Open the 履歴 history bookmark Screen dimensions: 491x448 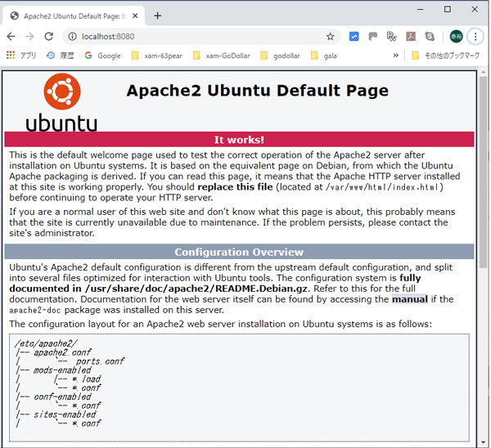point(61,56)
